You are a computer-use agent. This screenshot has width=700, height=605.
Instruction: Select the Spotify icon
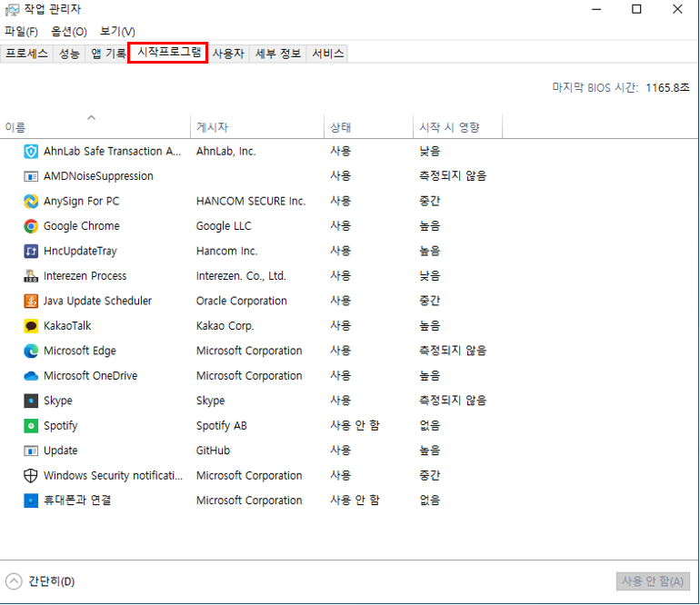coord(31,426)
